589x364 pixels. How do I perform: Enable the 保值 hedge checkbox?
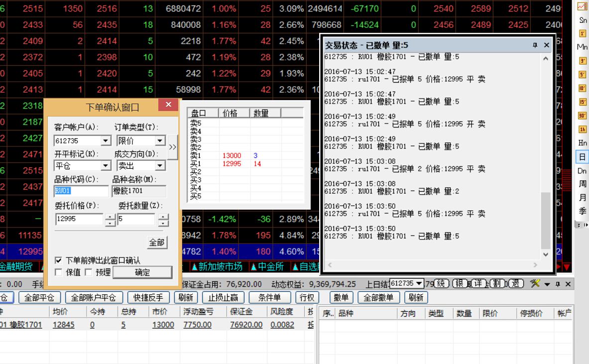[59, 272]
